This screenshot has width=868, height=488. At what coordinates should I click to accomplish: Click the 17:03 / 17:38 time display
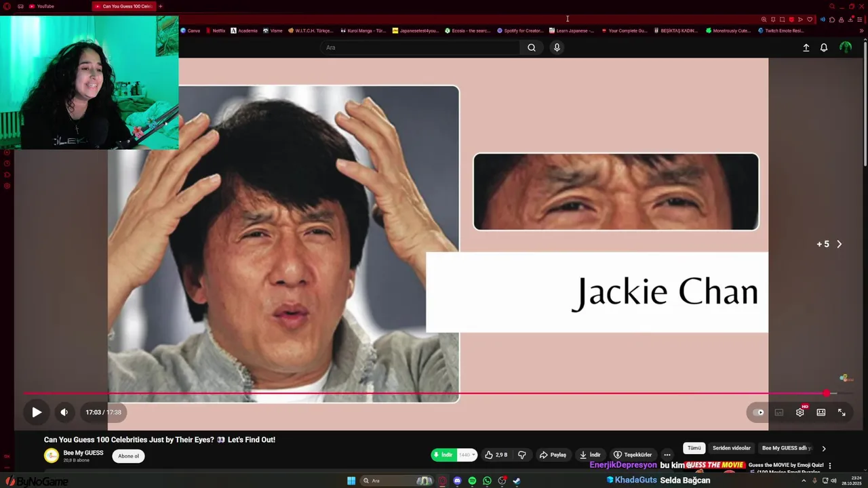(x=103, y=412)
